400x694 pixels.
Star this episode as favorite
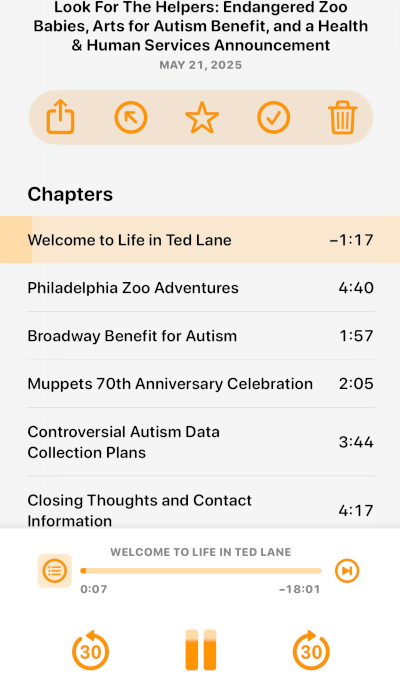202,117
